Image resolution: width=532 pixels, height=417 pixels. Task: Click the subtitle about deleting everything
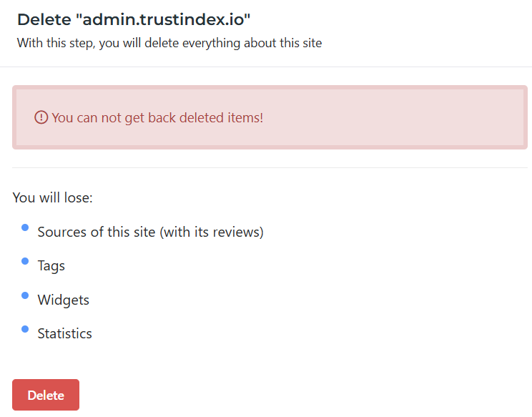point(169,43)
